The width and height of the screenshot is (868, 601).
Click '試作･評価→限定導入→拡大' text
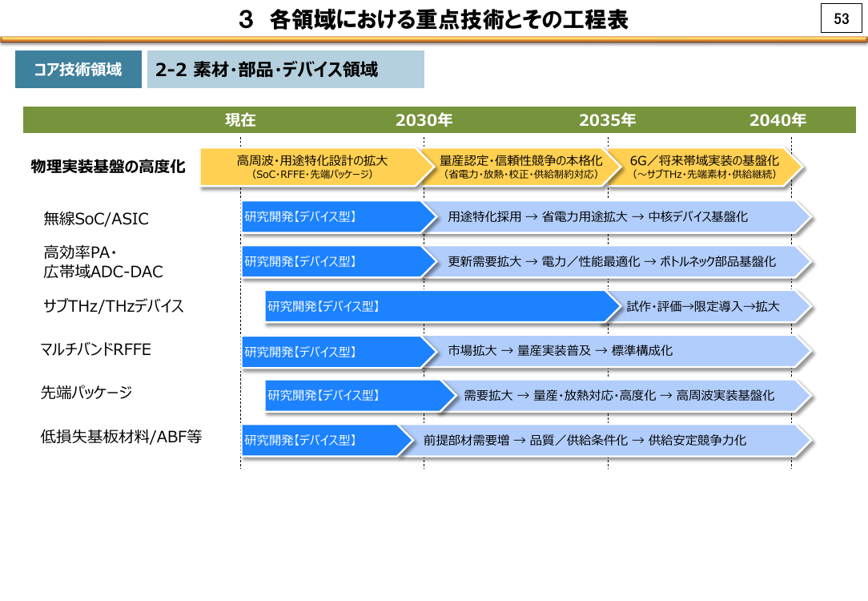click(x=703, y=306)
